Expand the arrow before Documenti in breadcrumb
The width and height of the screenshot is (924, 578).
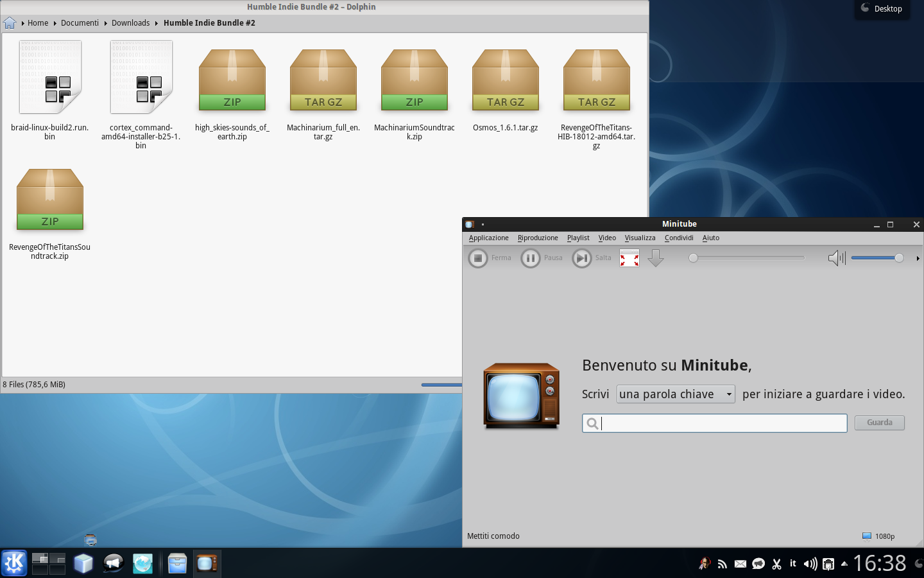55,23
